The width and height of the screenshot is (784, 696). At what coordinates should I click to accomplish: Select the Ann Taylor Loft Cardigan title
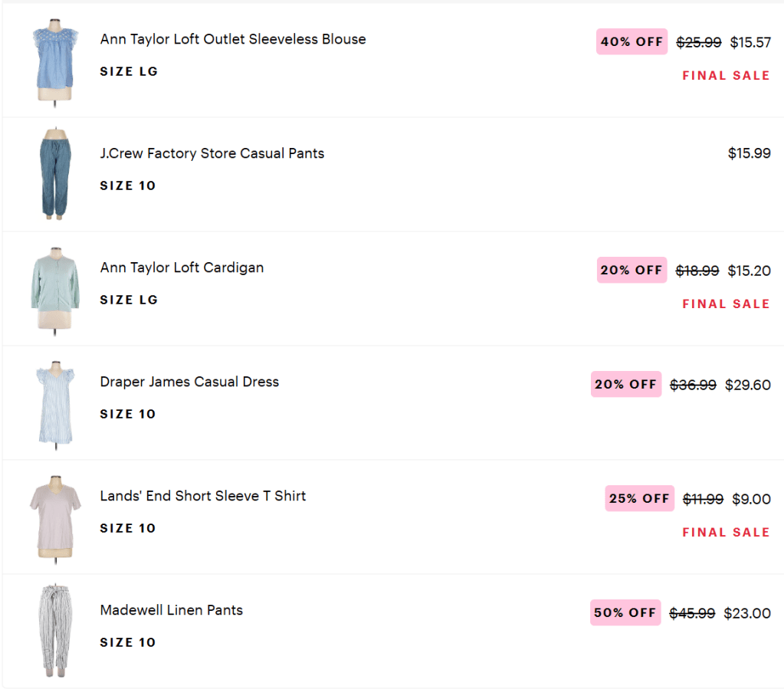[x=182, y=268]
